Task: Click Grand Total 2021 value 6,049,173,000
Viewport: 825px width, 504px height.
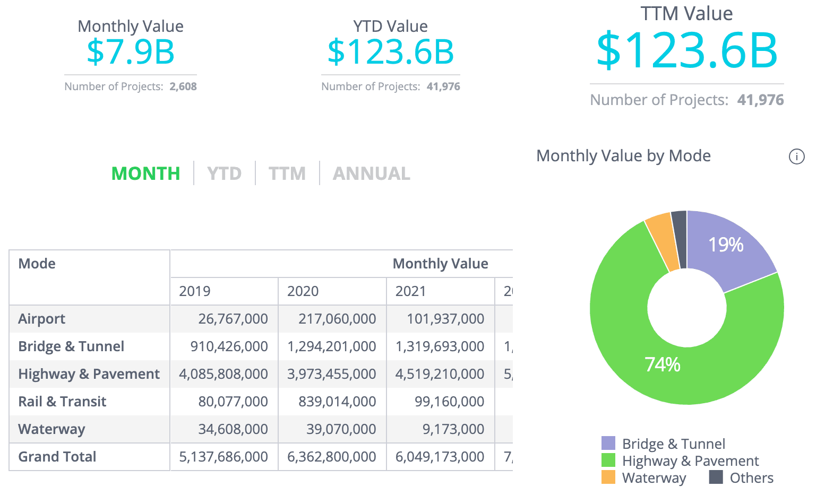Action: 440,457
